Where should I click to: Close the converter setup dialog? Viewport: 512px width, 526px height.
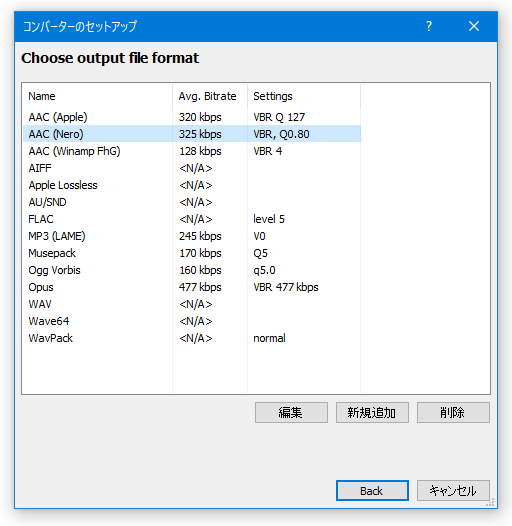pyautogui.click(x=473, y=26)
